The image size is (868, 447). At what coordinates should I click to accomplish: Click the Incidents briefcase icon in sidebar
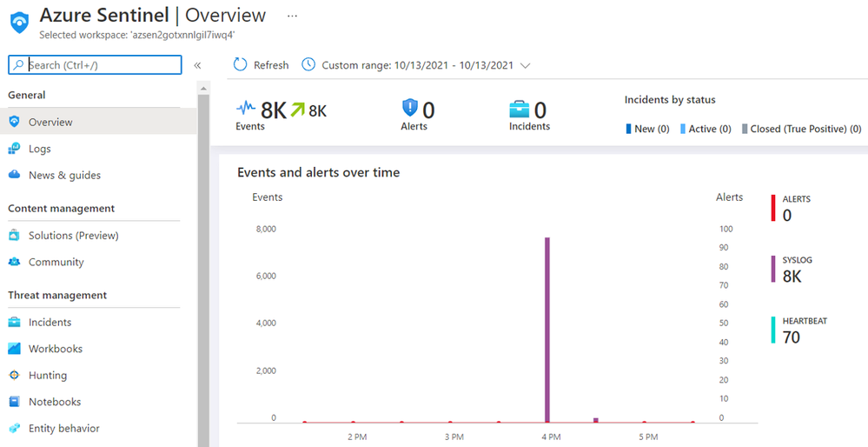(15, 322)
